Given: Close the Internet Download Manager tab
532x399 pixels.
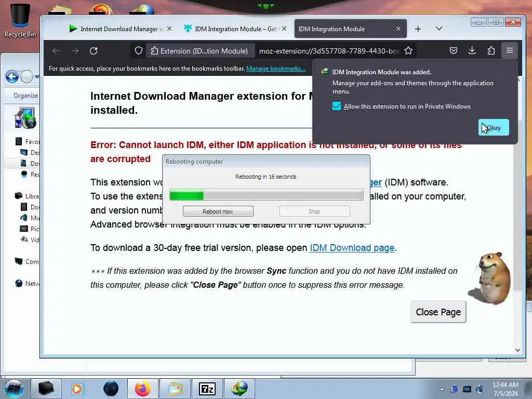Looking at the screenshot, I should pyautogui.click(x=169, y=29).
